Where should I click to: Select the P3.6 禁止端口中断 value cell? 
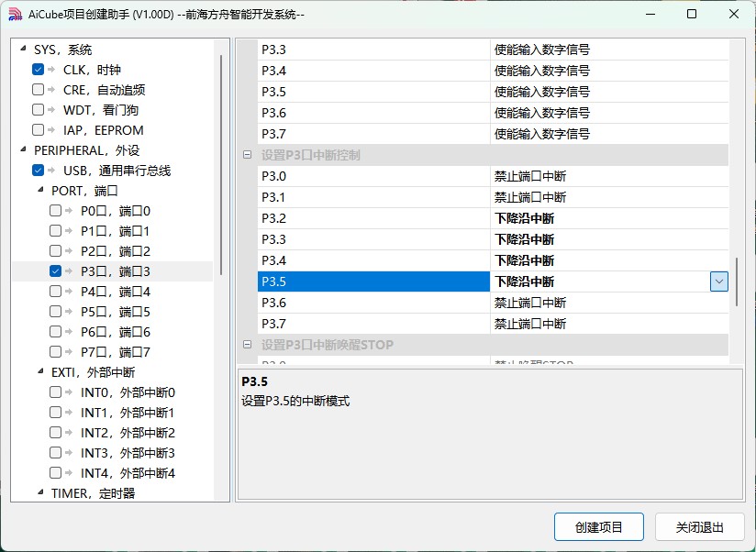[609, 303]
